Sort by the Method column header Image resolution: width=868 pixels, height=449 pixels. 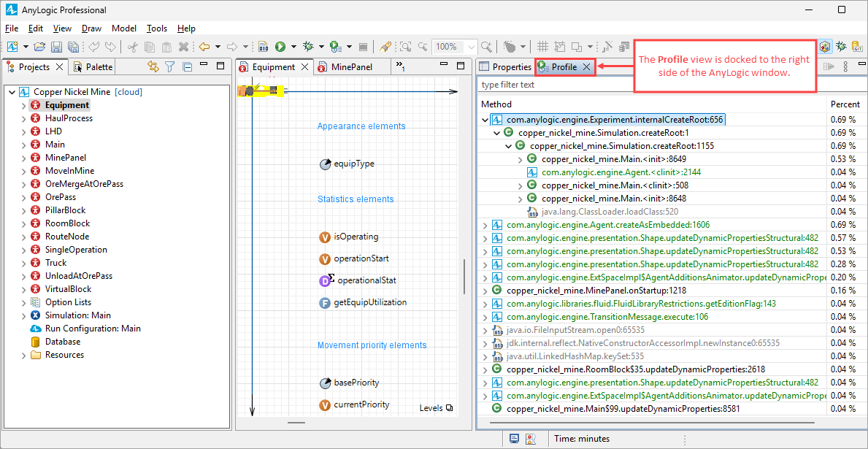click(x=652, y=104)
